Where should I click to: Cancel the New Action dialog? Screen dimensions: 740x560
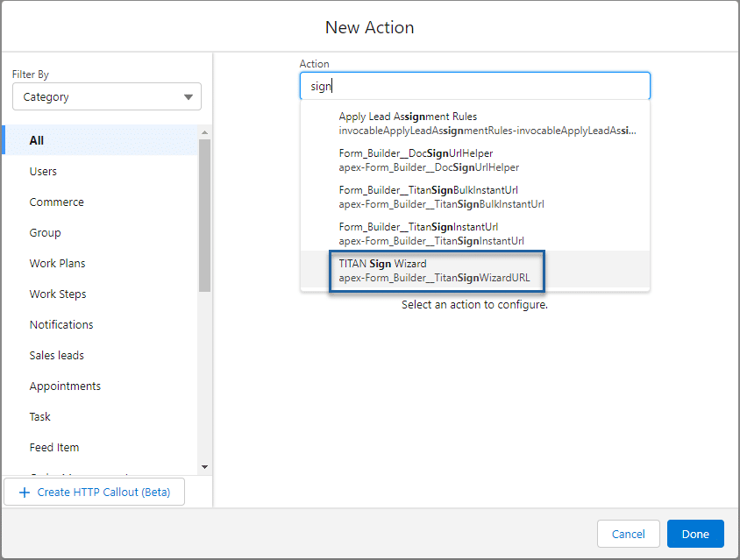click(628, 534)
